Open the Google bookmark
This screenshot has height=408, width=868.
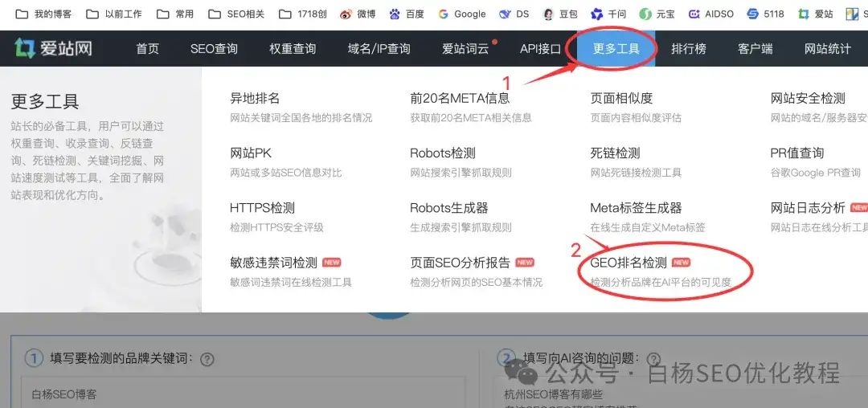pyautogui.click(x=461, y=14)
